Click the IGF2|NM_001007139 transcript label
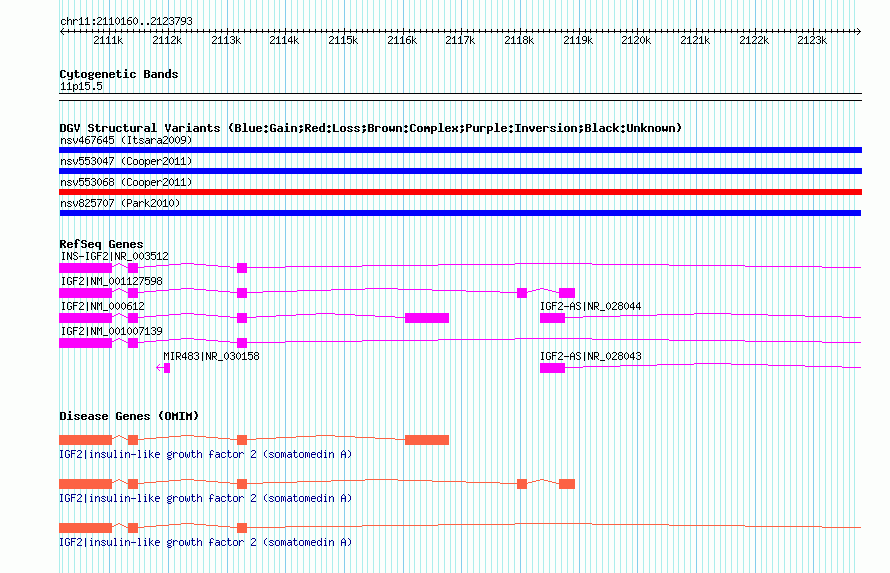Viewport: 890px width, 573px height. pyautogui.click(x=111, y=331)
